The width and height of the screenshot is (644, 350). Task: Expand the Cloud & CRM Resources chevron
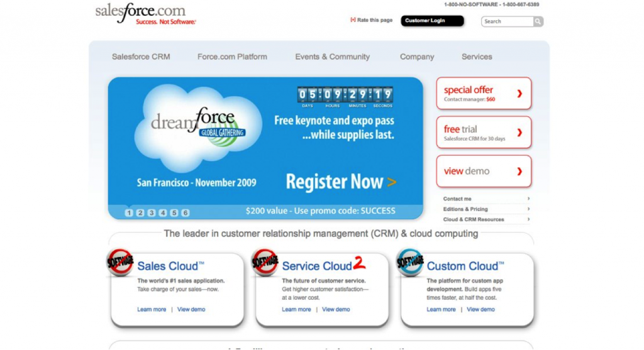point(528,219)
